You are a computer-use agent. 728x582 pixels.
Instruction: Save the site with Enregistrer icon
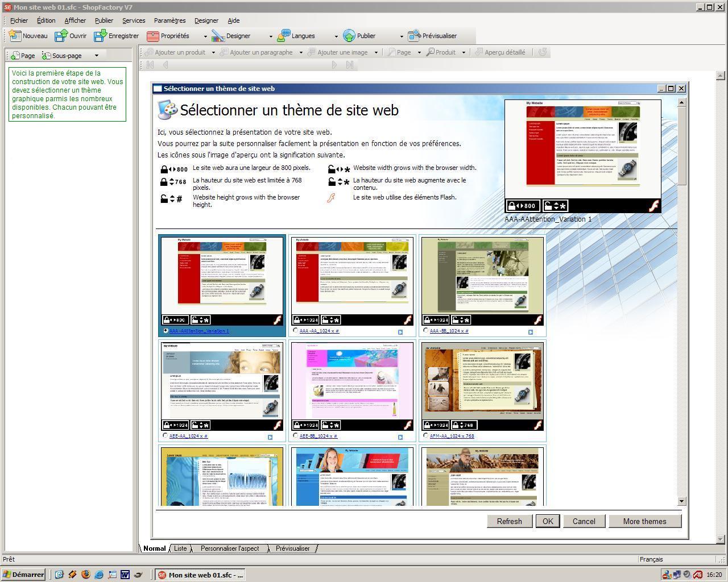coord(101,36)
